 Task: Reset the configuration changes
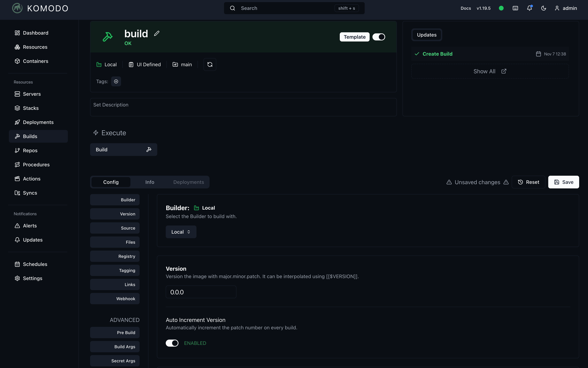tap(528, 182)
